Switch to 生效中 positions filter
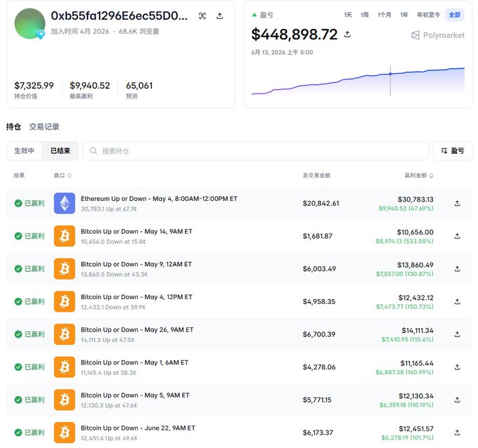This screenshot has height=448, width=478. coord(24,151)
